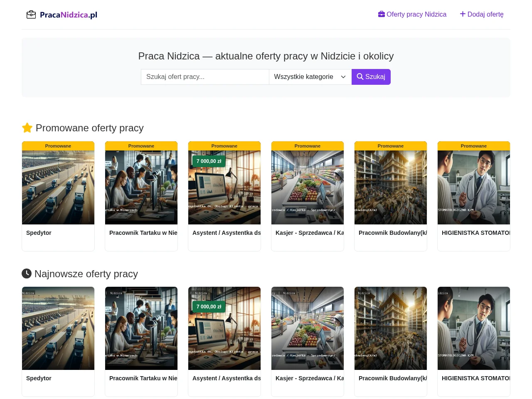Open newest Kasjer - Sprzedawca job image
This screenshot has width=532, height=399.
[308, 328]
